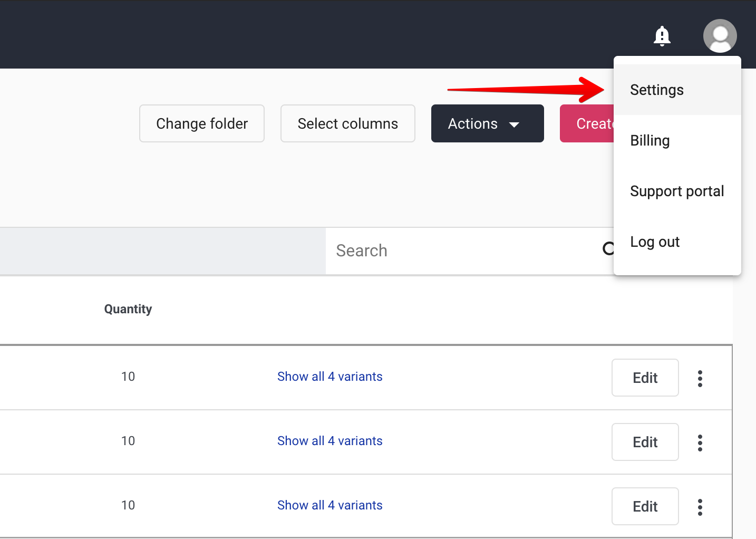Open the Select columns button
The image size is (756, 539).
[348, 123]
